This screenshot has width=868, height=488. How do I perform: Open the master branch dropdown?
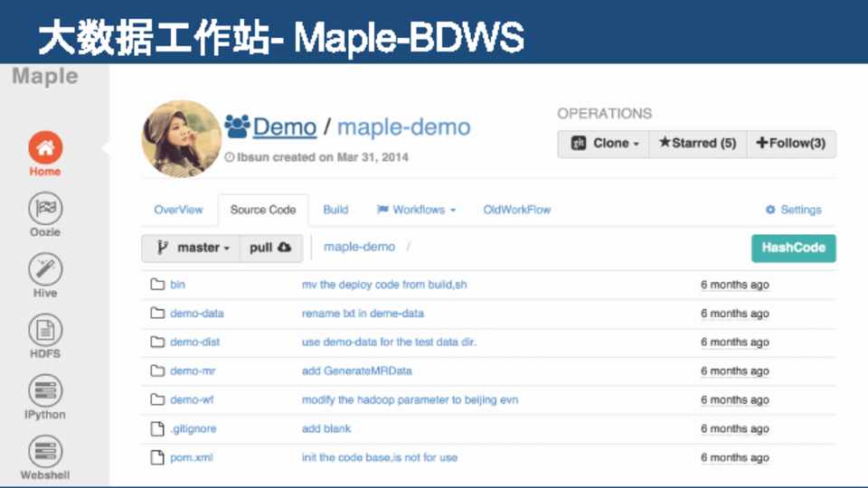[x=191, y=248]
